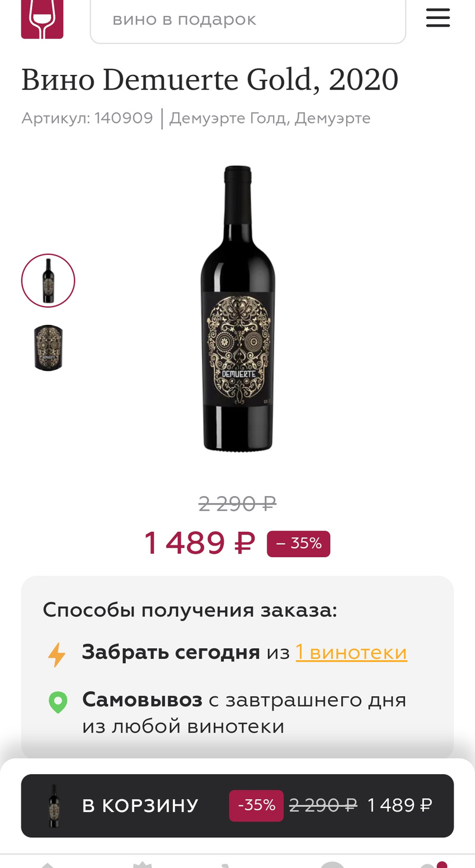Click the green location pin icon
The image size is (475, 868).
[58, 702]
